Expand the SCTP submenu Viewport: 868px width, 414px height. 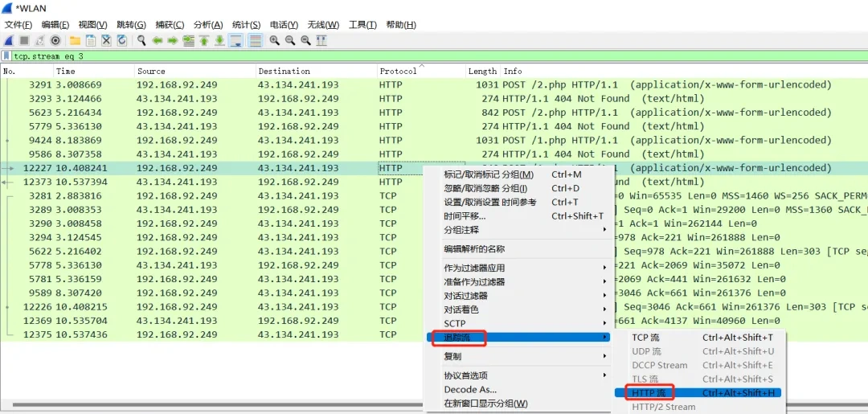coord(518,323)
